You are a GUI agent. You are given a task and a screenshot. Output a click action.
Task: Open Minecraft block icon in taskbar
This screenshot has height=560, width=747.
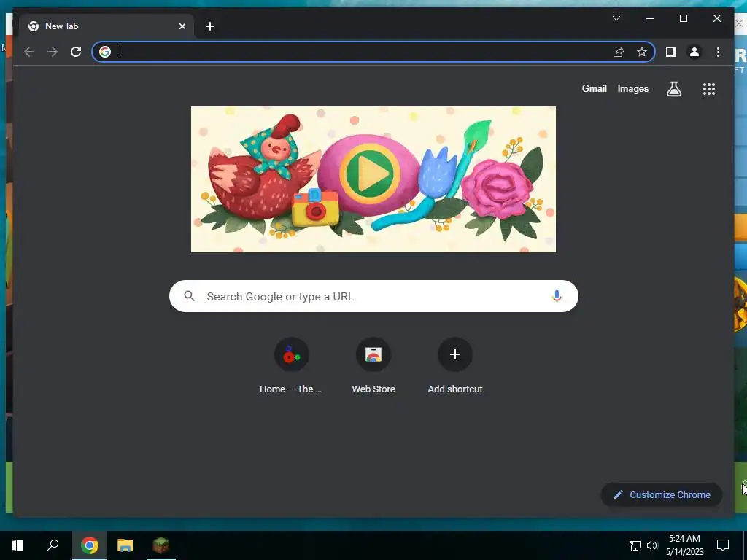click(x=161, y=545)
